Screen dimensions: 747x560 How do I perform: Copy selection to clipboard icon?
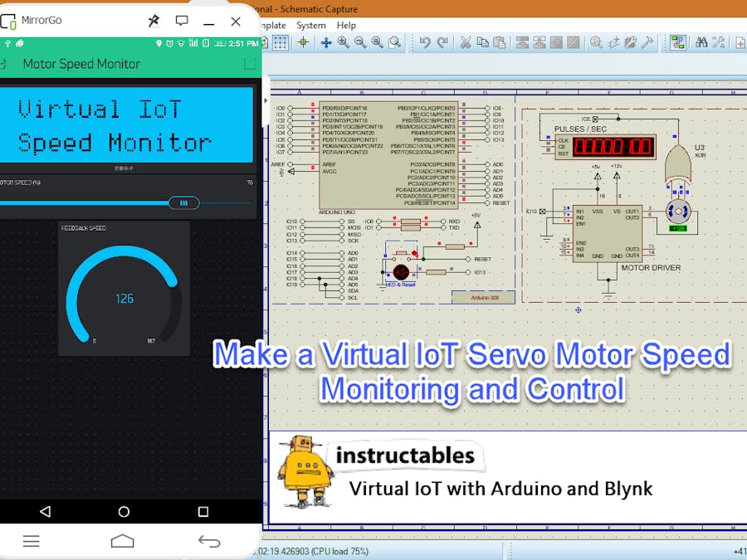click(x=482, y=43)
